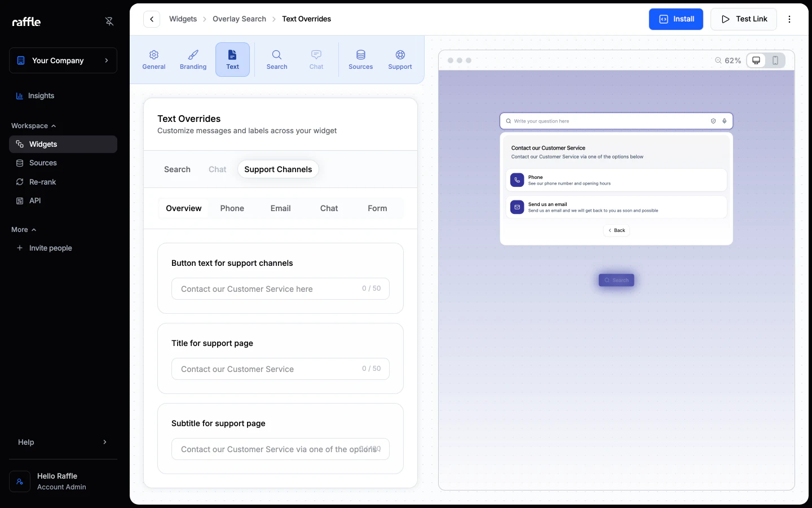Click the zoom icon next to 62%
Image resolution: width=812 pixels, height=508 pixels.
point(718,60)
